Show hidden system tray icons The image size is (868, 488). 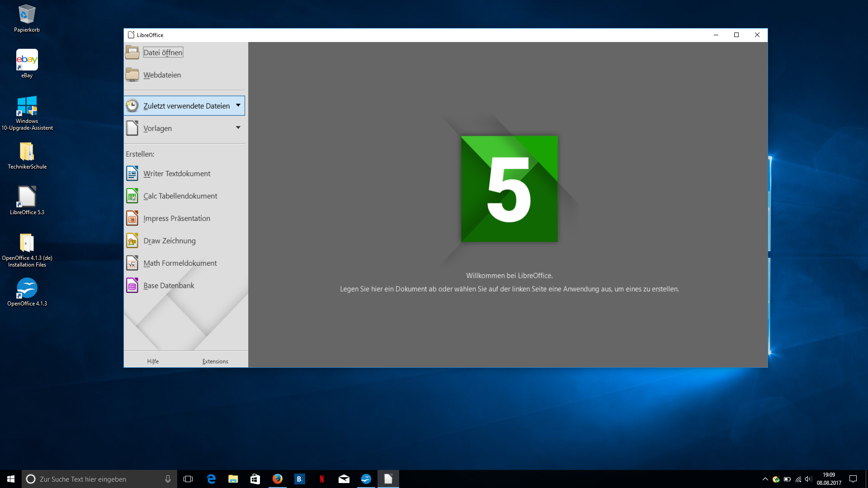(765, 479)
